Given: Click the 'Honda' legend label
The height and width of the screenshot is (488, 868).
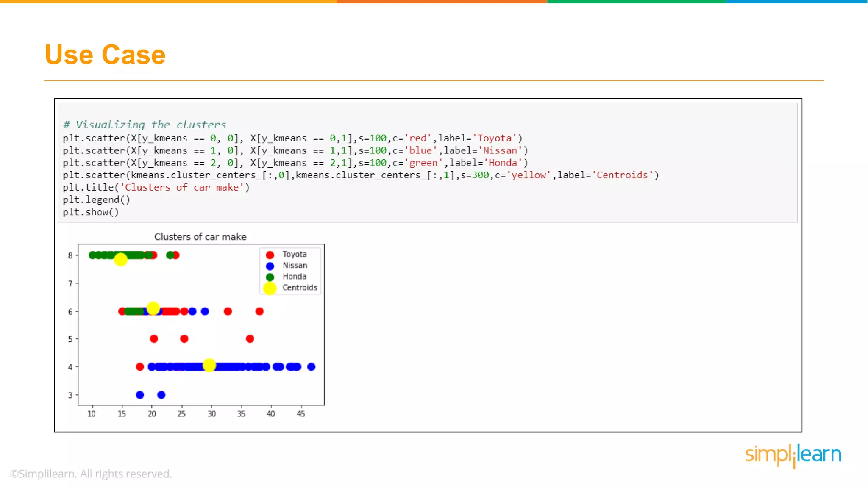Looking at the screenshot, I should coord(295,277).
